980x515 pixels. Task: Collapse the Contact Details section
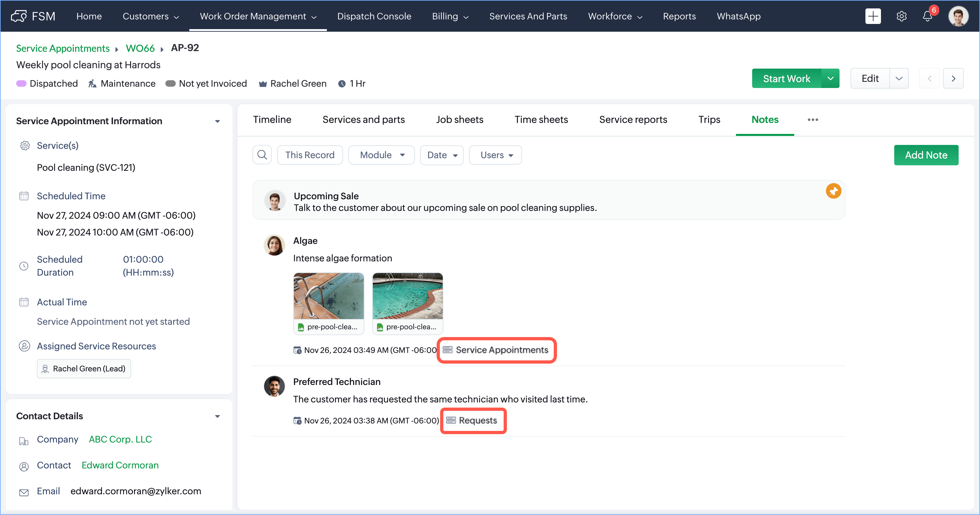coord(217,416)
